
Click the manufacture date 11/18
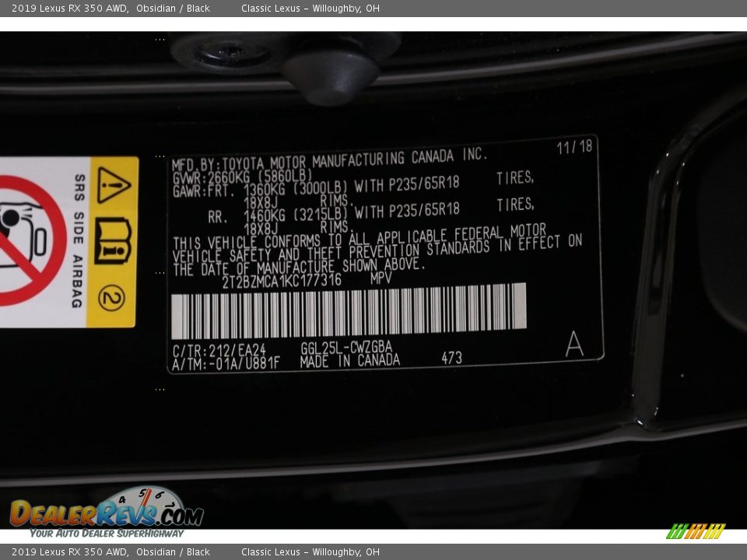[x=574, y=147]
